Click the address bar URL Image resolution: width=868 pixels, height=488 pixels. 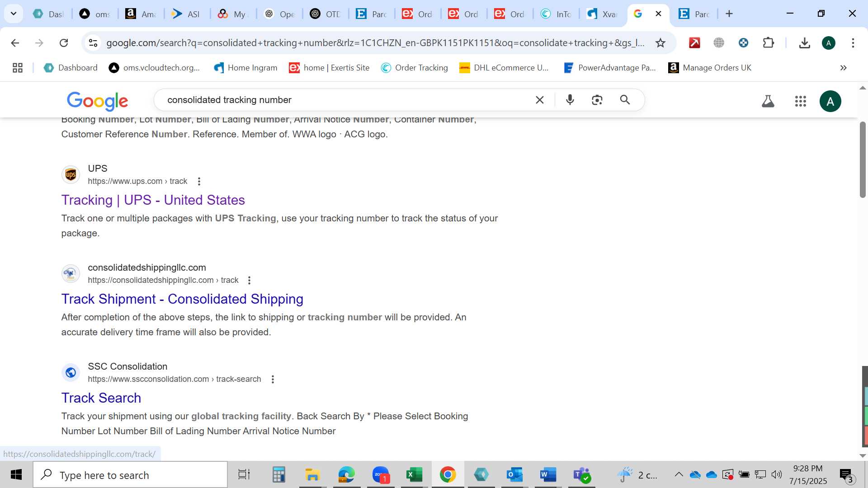(375, 43)
